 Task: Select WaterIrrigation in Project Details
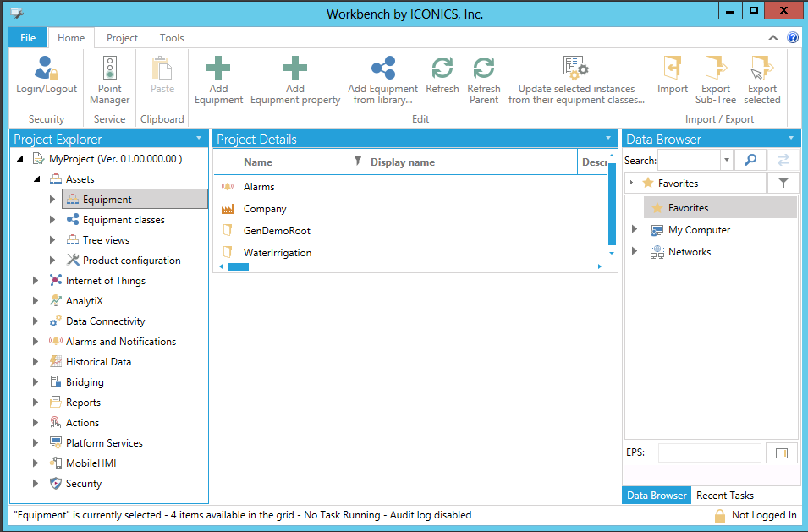pos(277,253)
